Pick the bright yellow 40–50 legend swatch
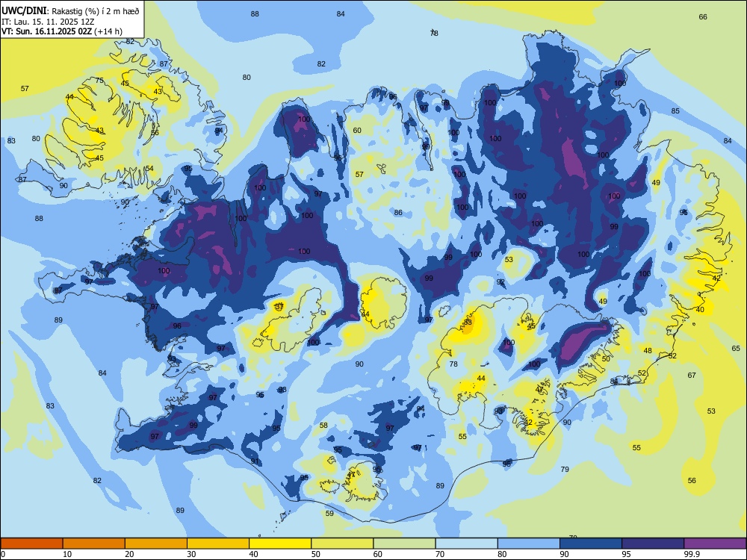This screenshot has height=560, width=747. [280, 544]
